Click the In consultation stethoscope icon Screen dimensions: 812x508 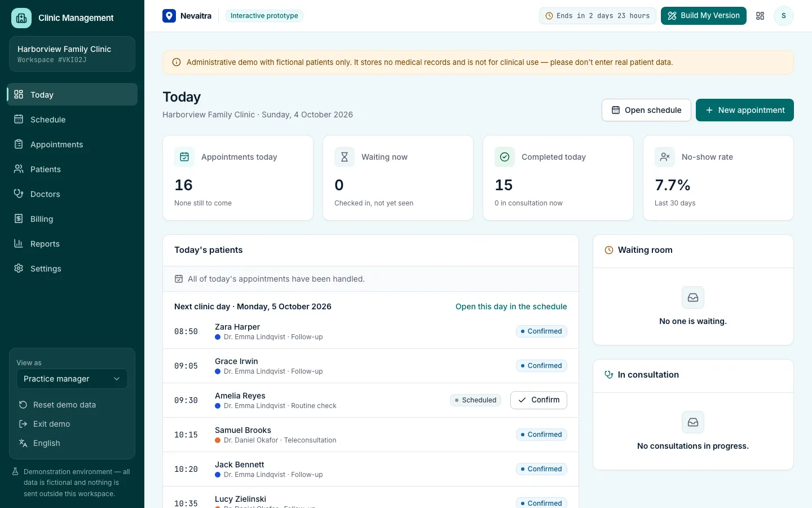click(x=609, y=375)
